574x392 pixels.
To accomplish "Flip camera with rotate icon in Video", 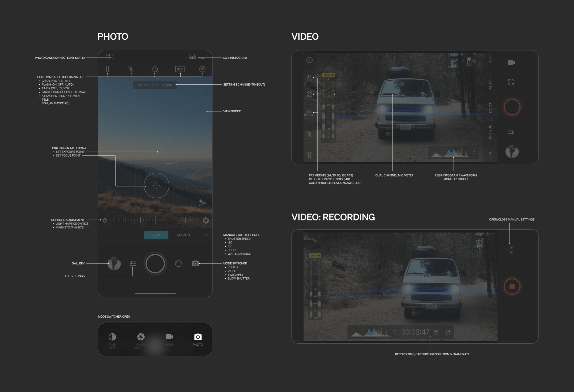I will (x=511, y=82).
